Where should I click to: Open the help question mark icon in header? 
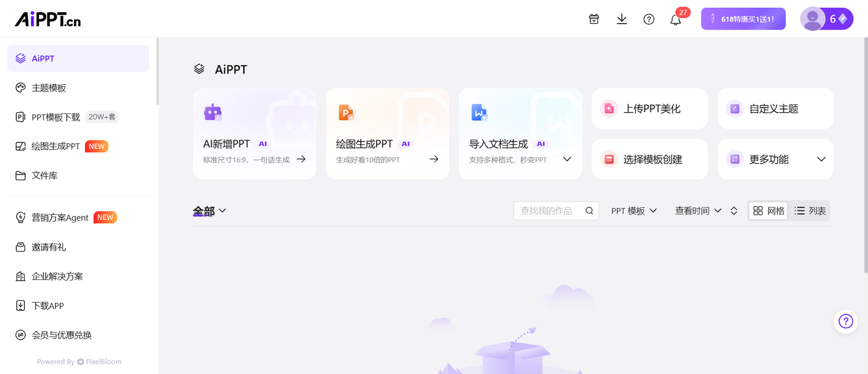tap(649, 19)
